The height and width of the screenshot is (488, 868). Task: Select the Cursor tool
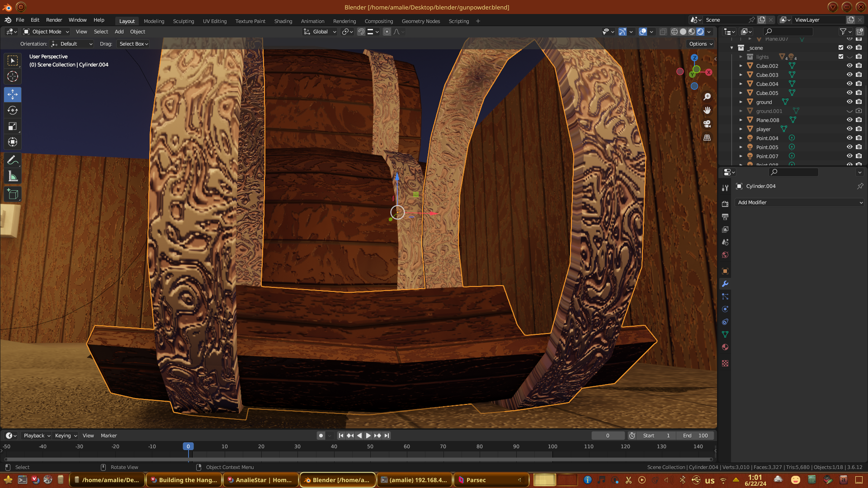click(13, 76)
